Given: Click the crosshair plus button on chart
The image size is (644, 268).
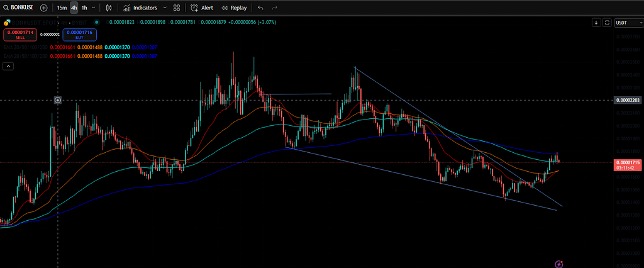Looking at the screenshot, I should pos(58,100).
